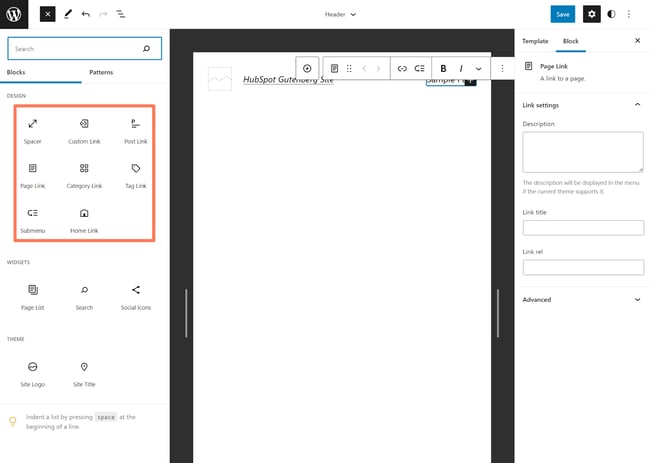Choose the Post Link block
Screen dimensions: 650x463
pyautogui.click(x=136, y=130)
